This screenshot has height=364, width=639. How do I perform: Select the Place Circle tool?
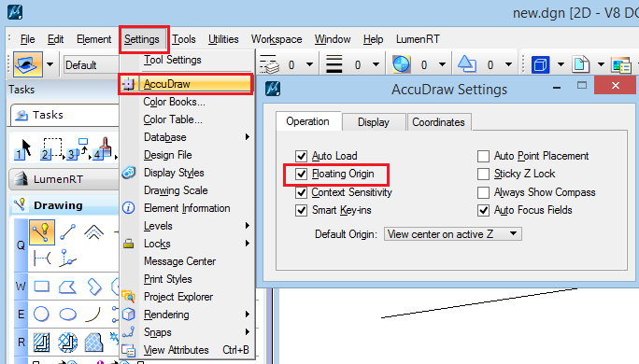click(41, 314)
